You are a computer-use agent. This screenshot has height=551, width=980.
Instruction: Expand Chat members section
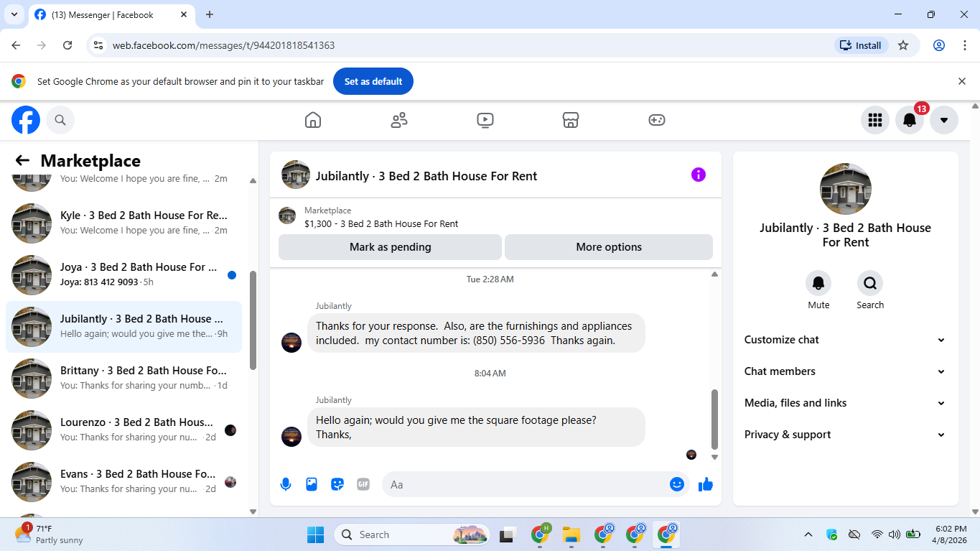coord(845,371)
